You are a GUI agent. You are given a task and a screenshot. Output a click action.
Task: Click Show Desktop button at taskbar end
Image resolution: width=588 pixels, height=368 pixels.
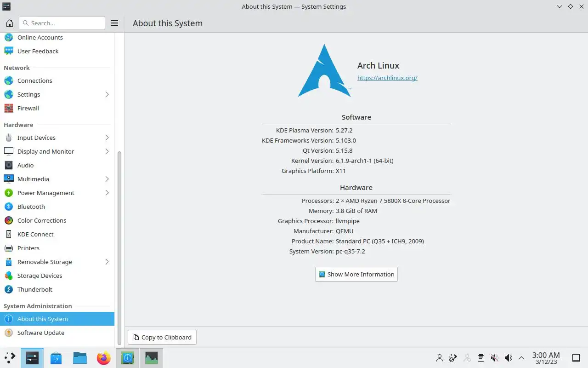576,358
